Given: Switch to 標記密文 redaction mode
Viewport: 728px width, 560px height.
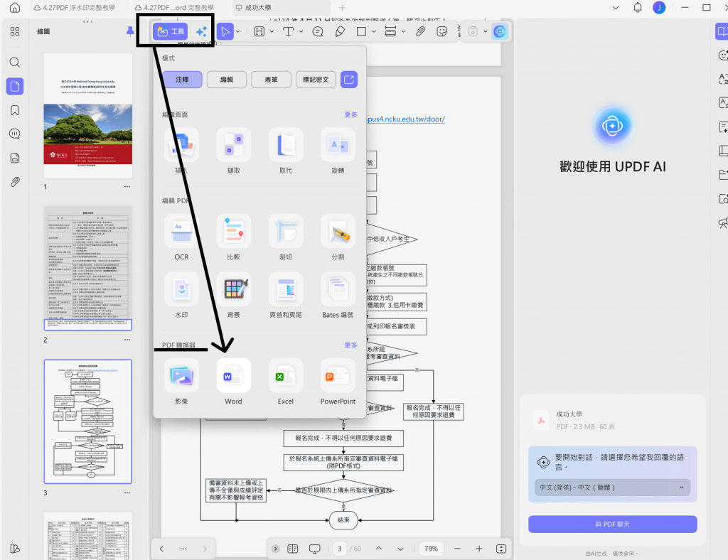Looking at the screenshot, I should tap(316, 80).
